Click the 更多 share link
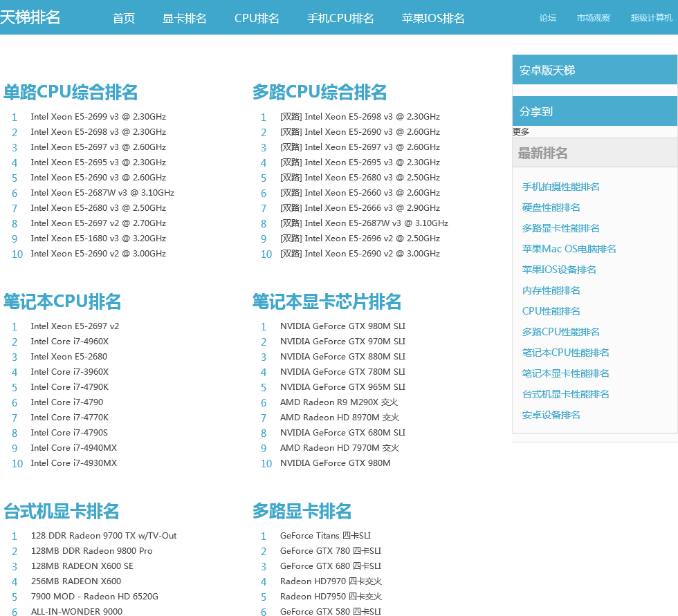The image size is (678, 616). 520,131
